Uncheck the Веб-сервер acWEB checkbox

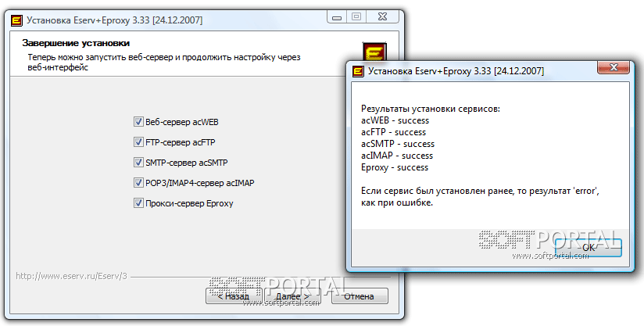tap(138, 121)
